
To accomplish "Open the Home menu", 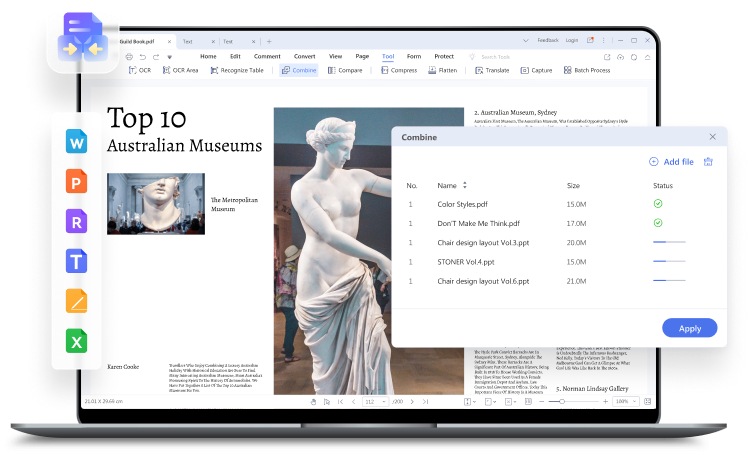I will pos(208,57).
